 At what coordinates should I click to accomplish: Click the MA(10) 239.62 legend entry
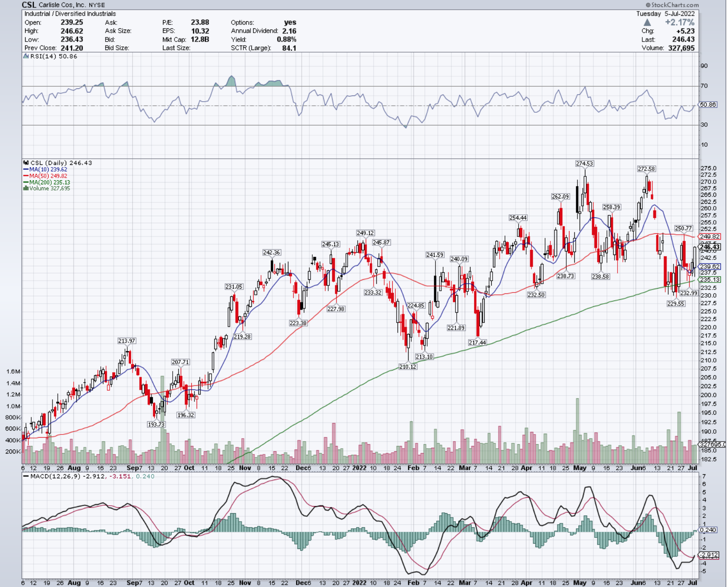pyautogui.click(x=45, y=169)
